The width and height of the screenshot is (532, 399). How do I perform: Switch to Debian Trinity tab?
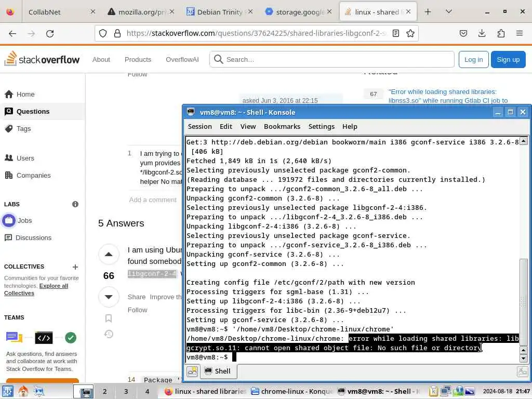click(219, 12)
